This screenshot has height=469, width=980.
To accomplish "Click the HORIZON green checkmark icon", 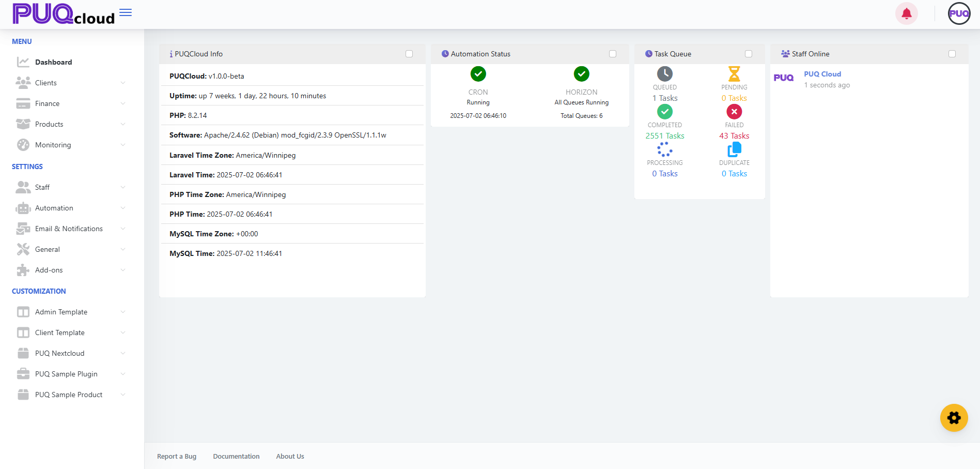I will [x=582, y=74].
